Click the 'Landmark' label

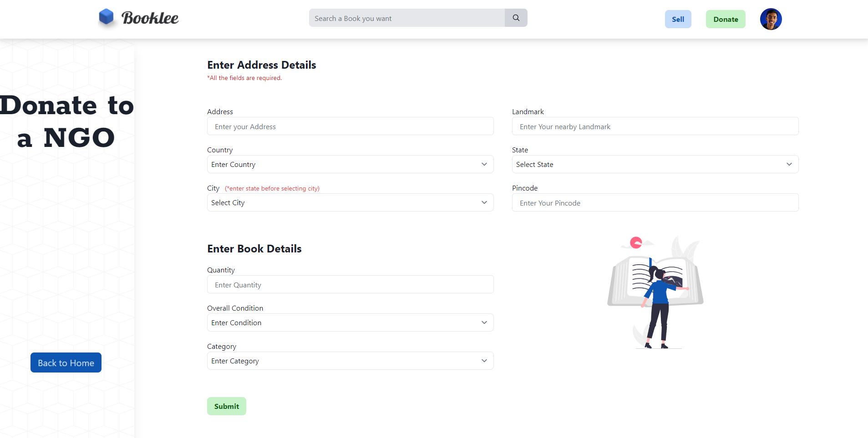(x=528, y=111)
